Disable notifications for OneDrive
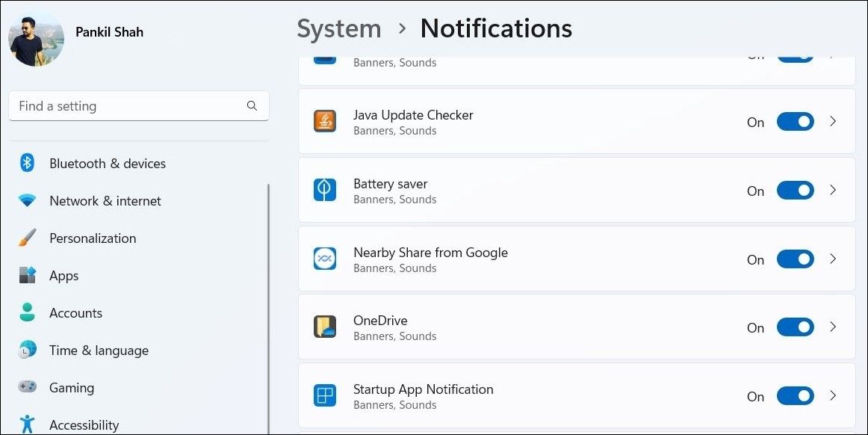The height and width of the screenshot is (435, 868). click(795, 327)
